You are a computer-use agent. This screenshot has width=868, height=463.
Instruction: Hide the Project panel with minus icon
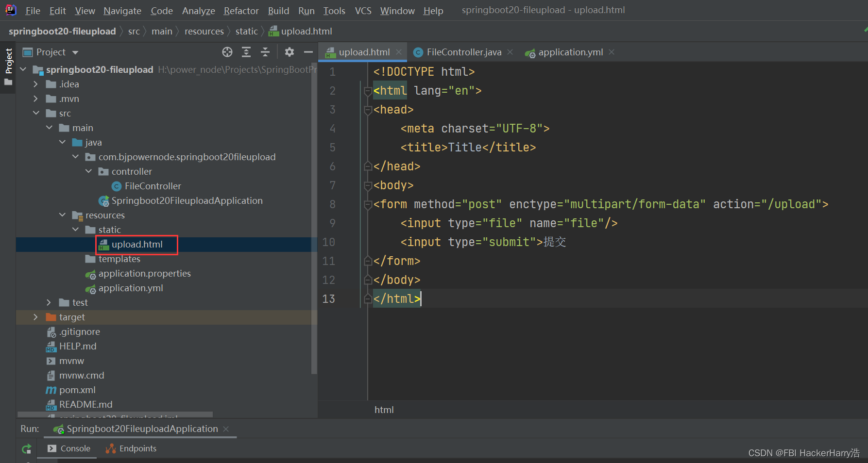308,52
